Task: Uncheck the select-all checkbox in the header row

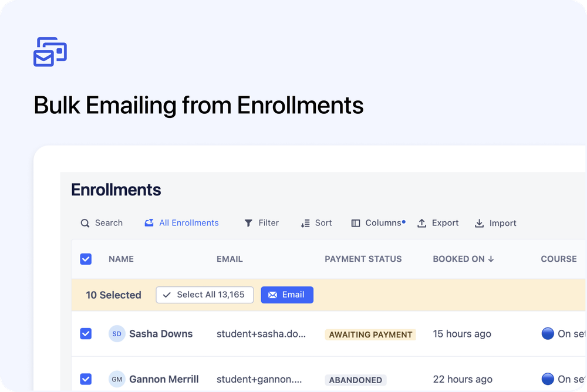Action: coord(86,259)
